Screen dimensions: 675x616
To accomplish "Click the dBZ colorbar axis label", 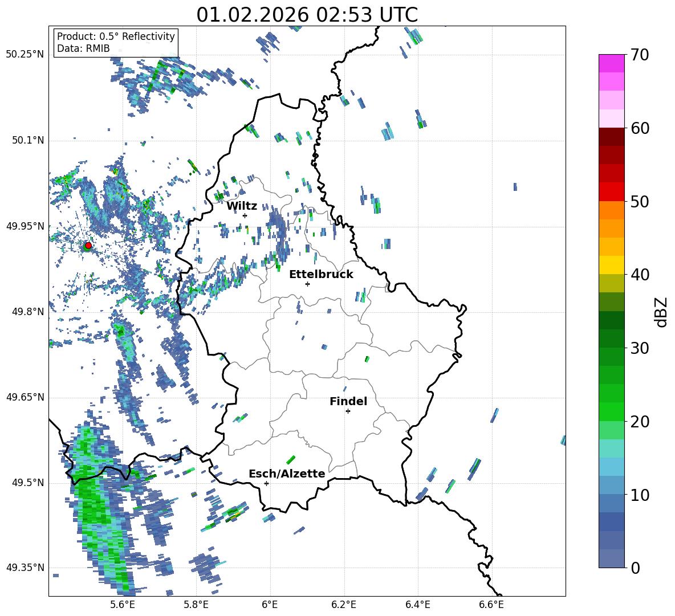I will 661,312.
